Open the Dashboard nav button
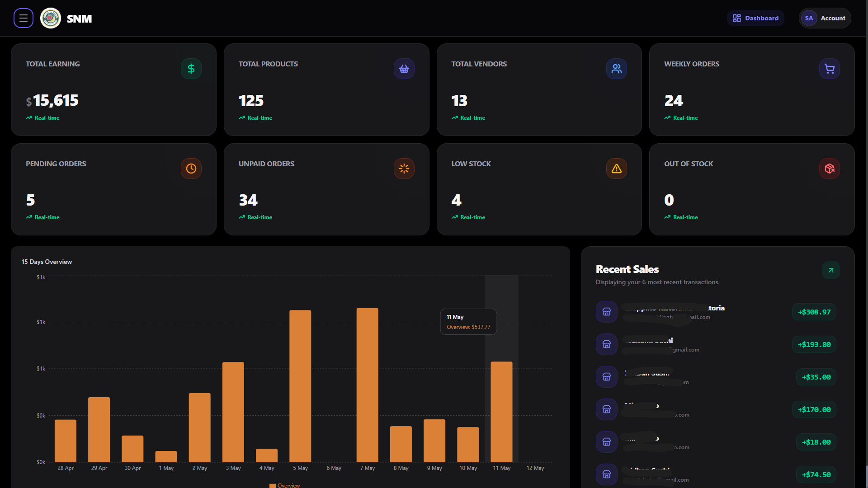 755,18
